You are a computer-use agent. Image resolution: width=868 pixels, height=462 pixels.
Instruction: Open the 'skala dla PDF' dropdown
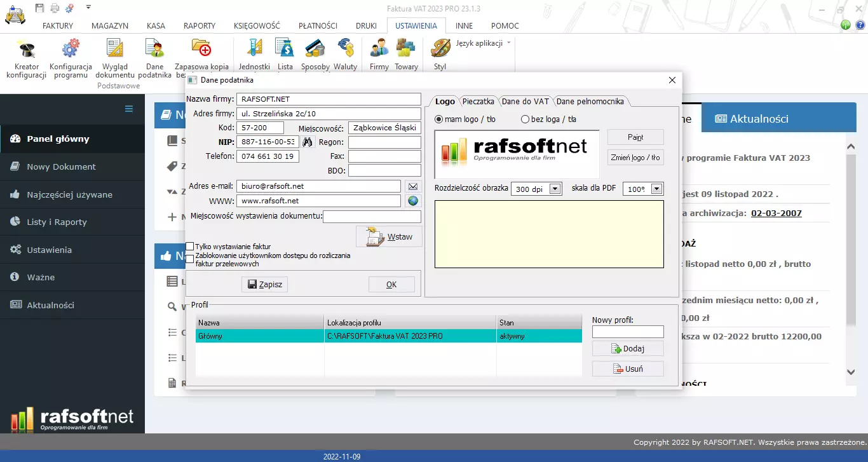point(656,189)
